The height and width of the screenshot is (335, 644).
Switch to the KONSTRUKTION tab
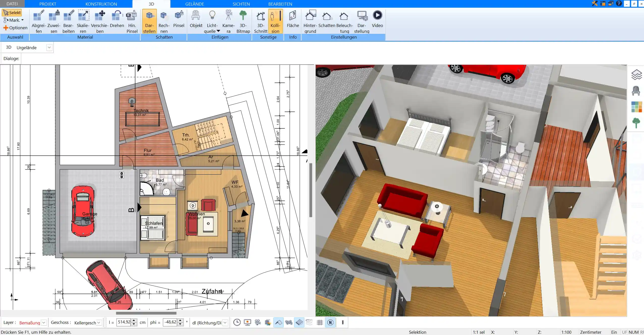(101, 4)
